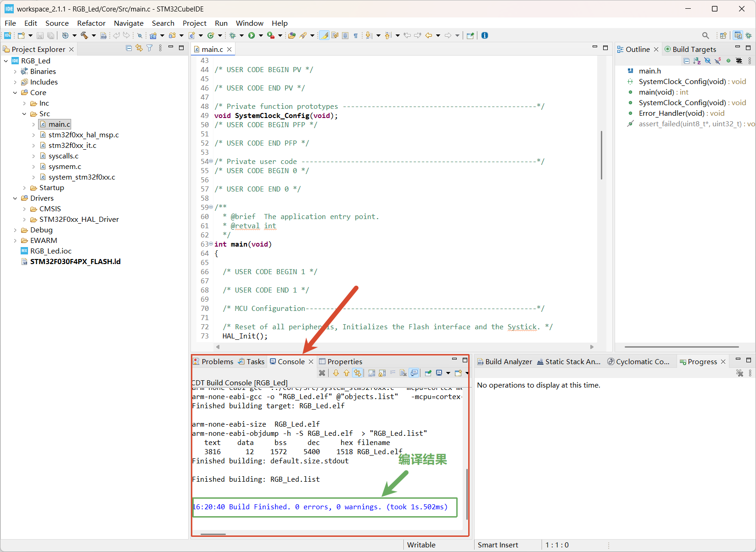756x552 pixels.
Task: Click the Open Element folder icon in toolbar
Action: tap(291, 35)
